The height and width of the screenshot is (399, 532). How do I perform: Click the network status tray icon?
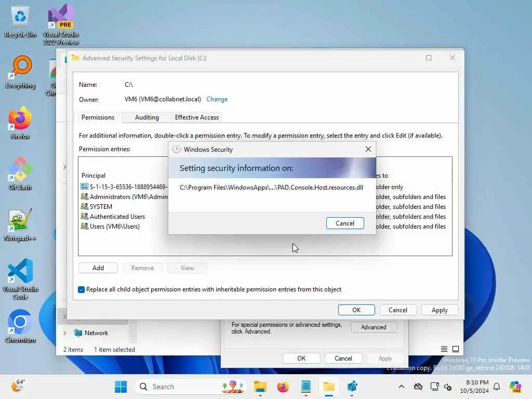[448, 387]
